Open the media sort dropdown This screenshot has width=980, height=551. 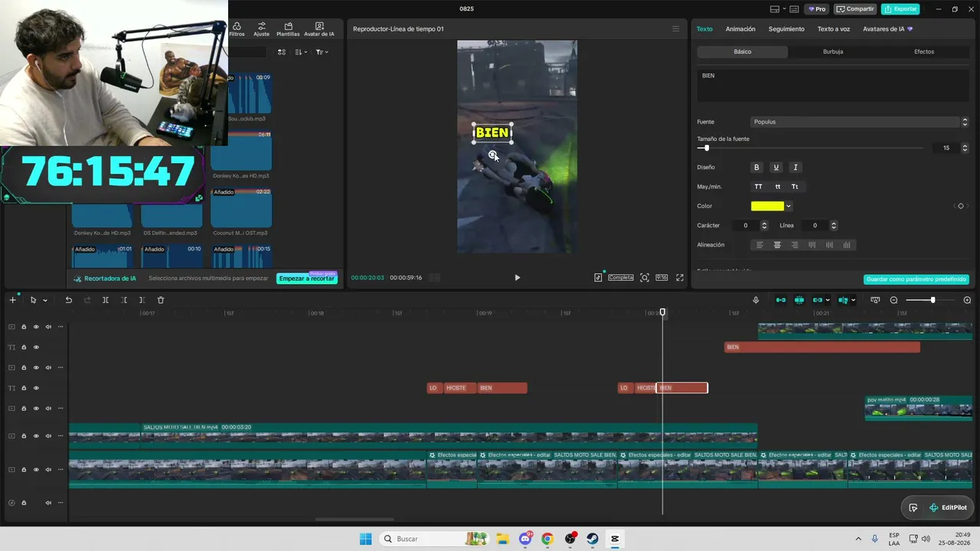[x=301, y=52]
